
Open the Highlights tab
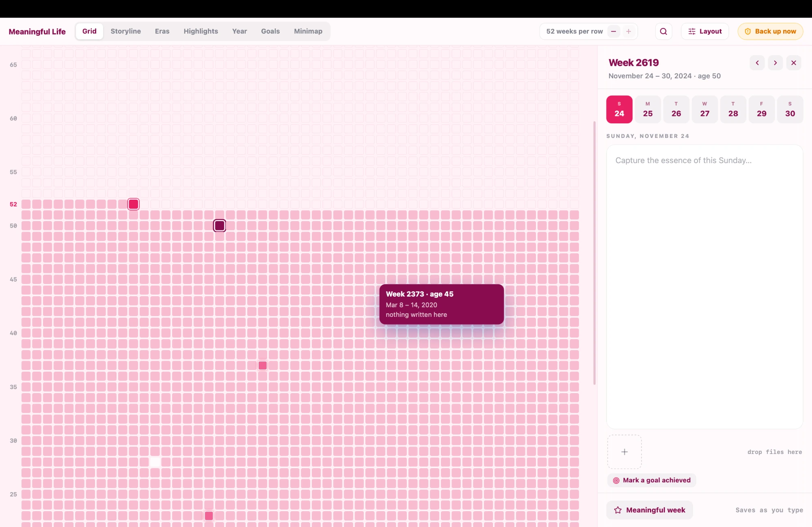pos(201,31)
